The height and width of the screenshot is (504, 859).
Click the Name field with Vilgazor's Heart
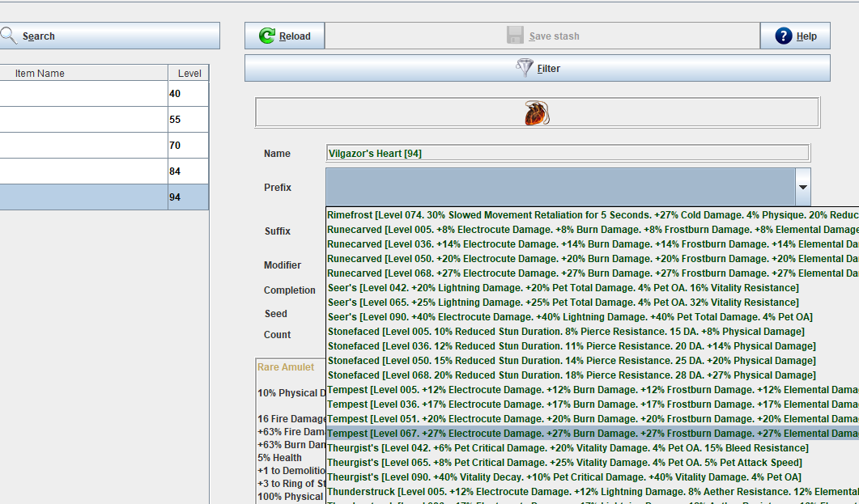click(567, 153)
